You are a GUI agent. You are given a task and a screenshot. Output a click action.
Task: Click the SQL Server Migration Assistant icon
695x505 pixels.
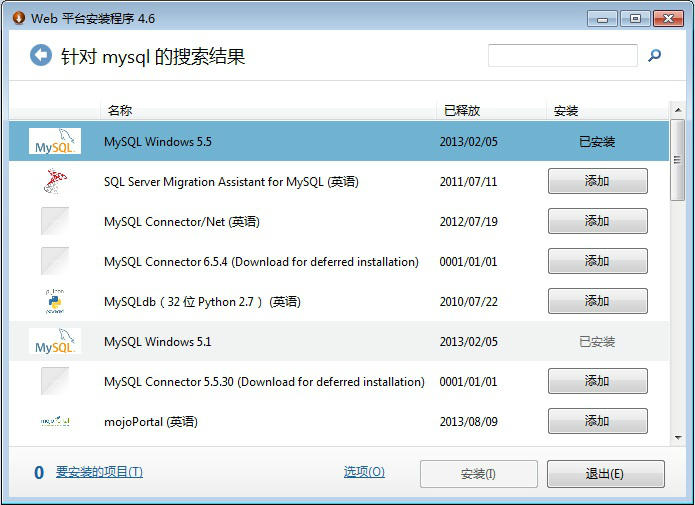click(x=55, y=181)
